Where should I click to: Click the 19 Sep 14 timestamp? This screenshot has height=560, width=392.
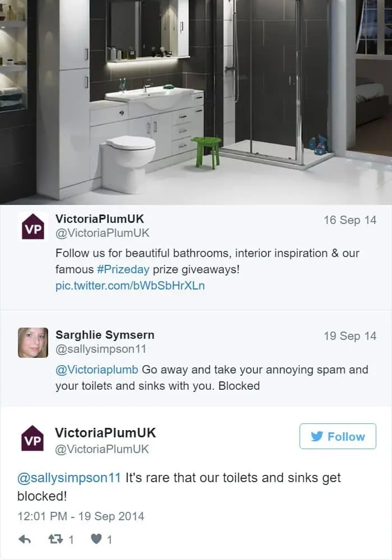tap(350, 336)
